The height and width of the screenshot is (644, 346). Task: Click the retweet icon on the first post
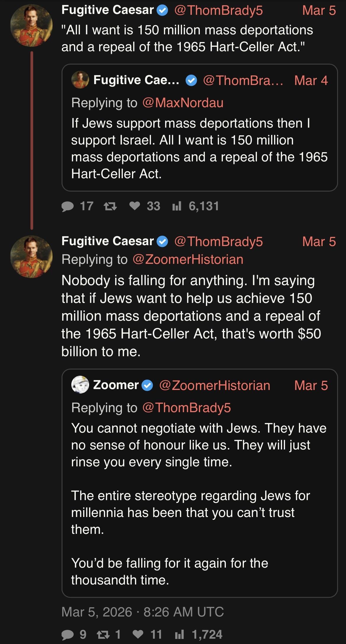pos(110,206)
